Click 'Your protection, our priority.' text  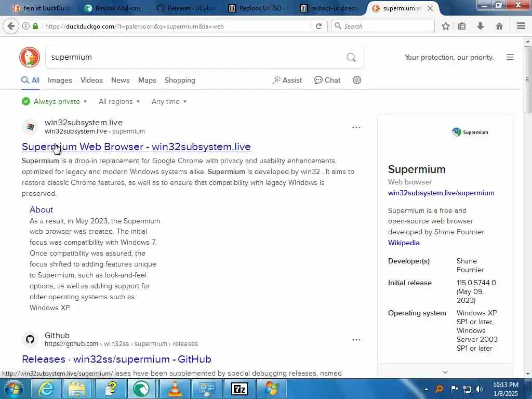(x=448, y=57)
